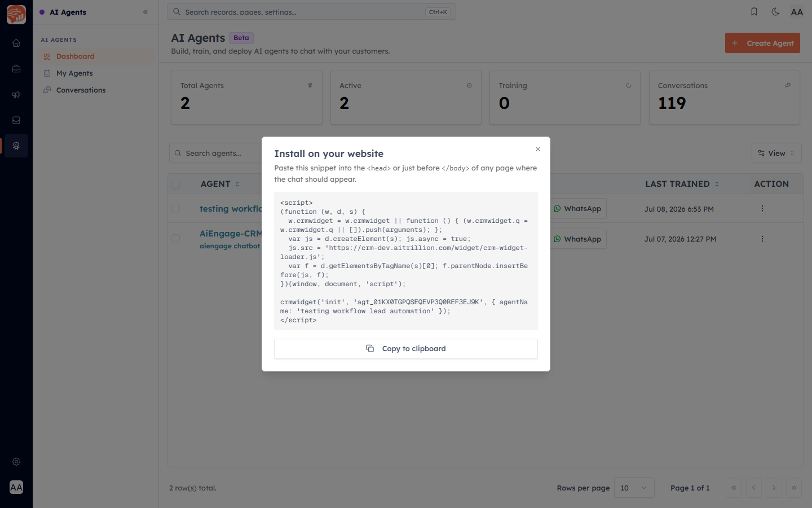
Task: Click the code snippet block
Action: [406, 261]
